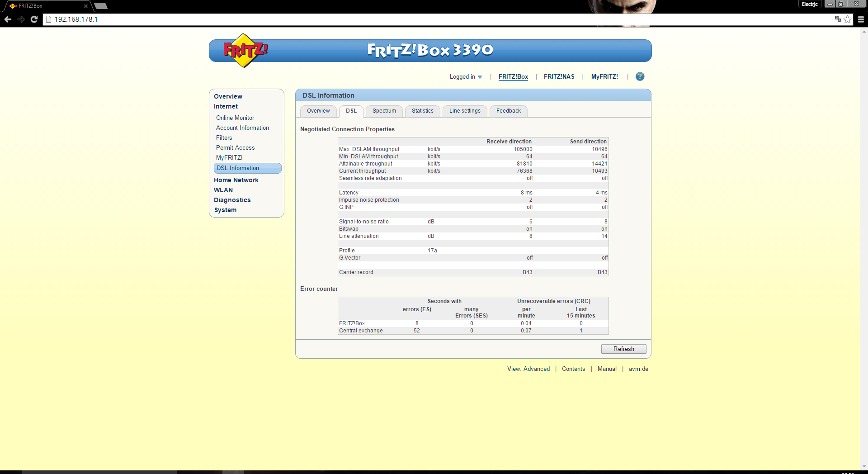Click the View: Advanced link
Screen dimensions: 868x474
coord(528,369)
